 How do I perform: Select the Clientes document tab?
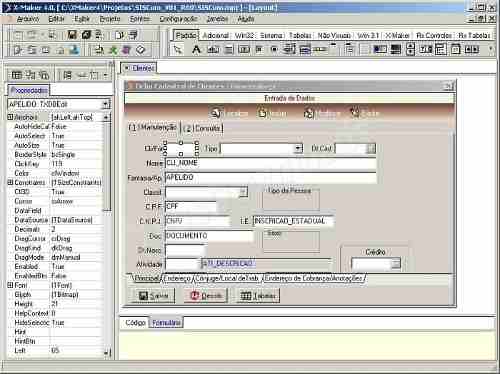[x=140, y=68]
